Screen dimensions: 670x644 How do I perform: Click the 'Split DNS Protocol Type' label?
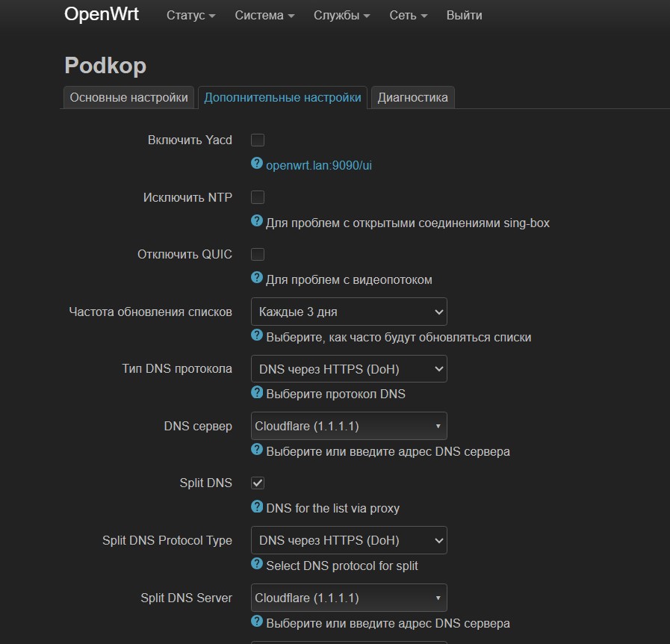tap(167, 540)
